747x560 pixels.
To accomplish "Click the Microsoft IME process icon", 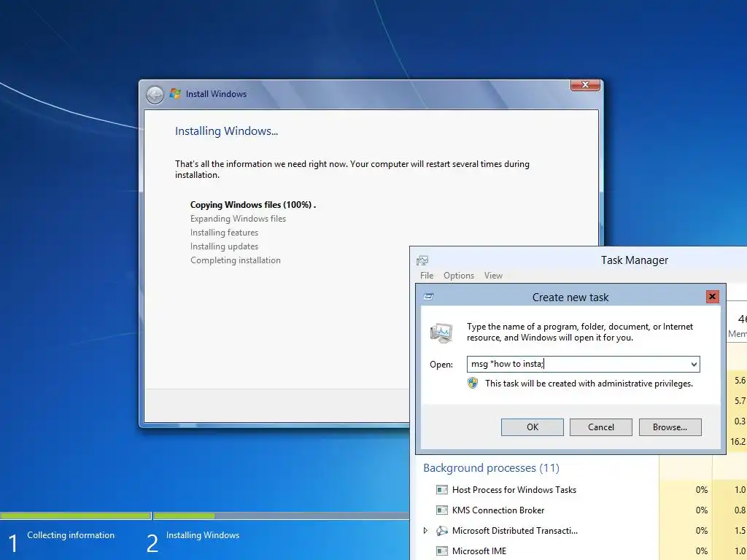I will [442, 551].
